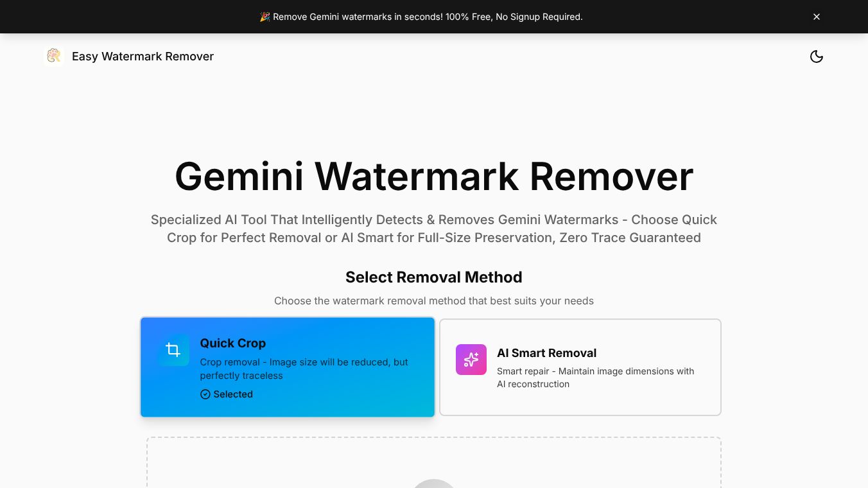Expand the upload area below the method cards

(x=433, y=462)
